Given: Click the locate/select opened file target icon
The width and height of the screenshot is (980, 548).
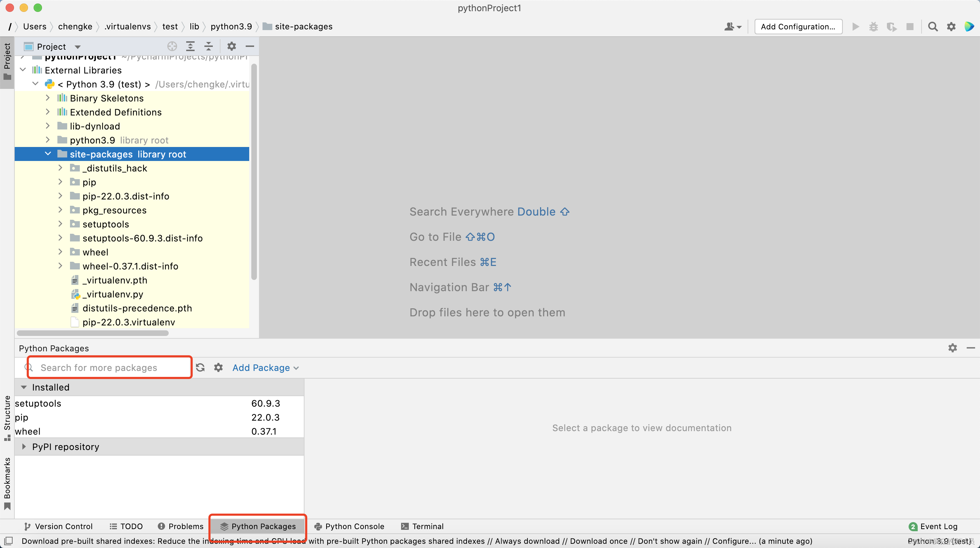Looking at the screenshot, I should pyautogui.click(x=172, y=47).
